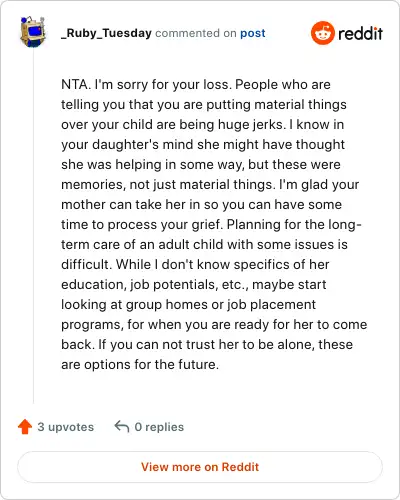The width and height of the screenshot is (400, 500).
Task: Click the line "memories, not just material things"
Action: tap(210, 184)
